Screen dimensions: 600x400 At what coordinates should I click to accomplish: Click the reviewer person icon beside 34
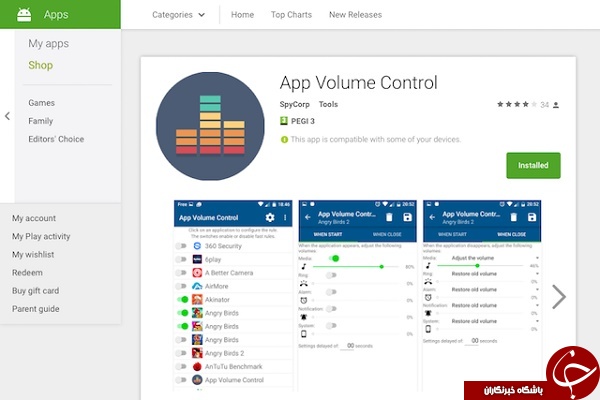click(x=556, y=104)
